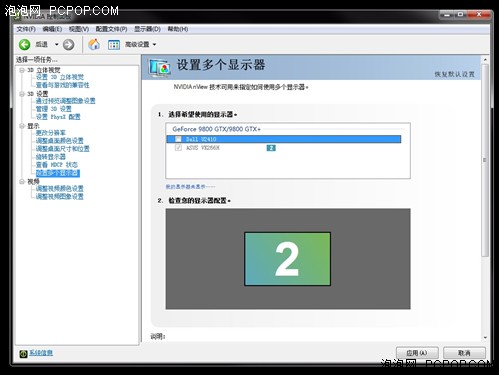Close the NVIDIA control panel window
This screenshot has width=499, height=375.
[x=479, y=14]
